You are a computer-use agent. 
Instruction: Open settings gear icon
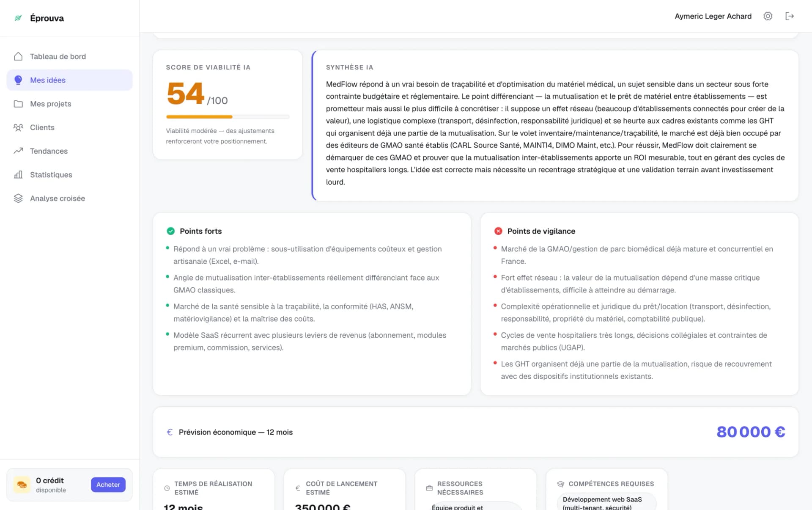768,16
